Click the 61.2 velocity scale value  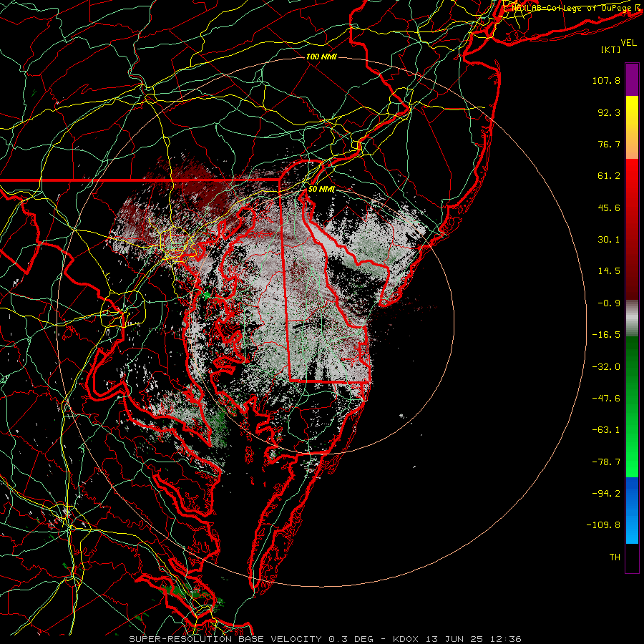pos(609,176)
